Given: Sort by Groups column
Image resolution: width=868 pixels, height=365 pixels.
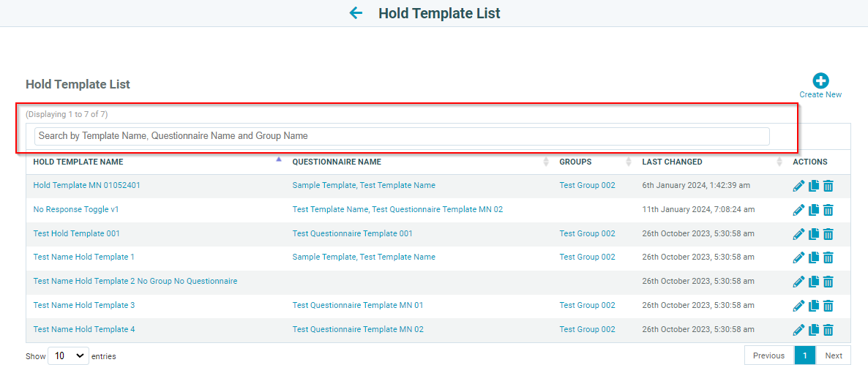Looking at the screenshot, I should pyautogui.click(x=594, y=162).
